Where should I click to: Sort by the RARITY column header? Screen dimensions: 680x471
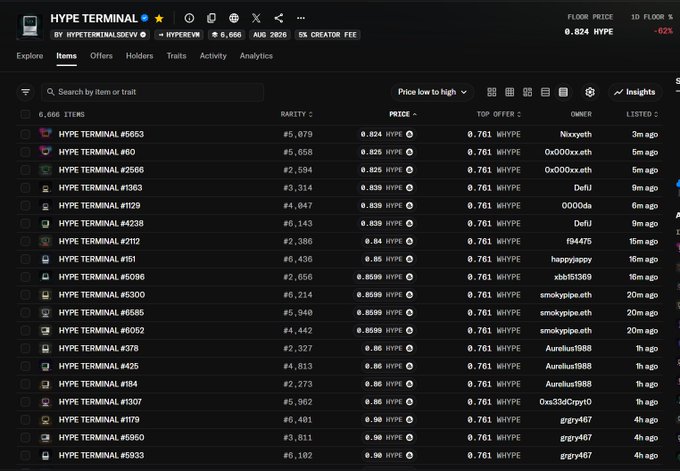(x=297, y=114)
